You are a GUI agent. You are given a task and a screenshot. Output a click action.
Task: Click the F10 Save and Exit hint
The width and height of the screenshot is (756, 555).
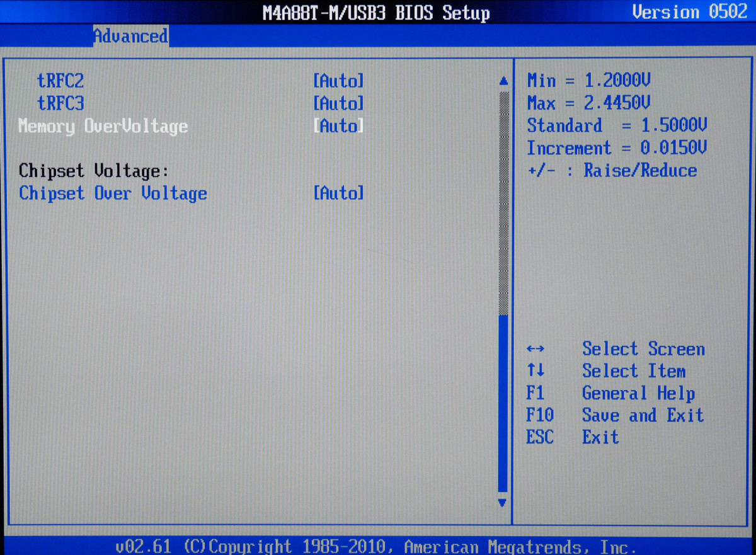point(615,415)
